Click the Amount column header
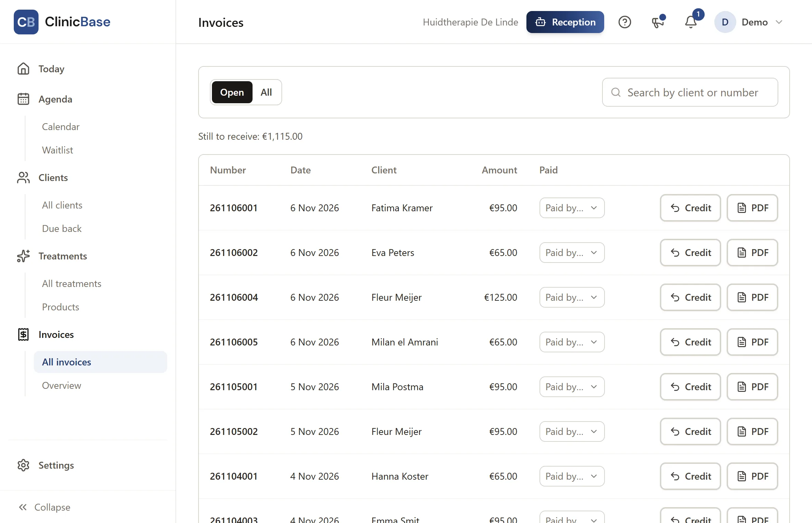Image resolution: width=812 pixels, height=523 pixels. click(x=499, y=170)
